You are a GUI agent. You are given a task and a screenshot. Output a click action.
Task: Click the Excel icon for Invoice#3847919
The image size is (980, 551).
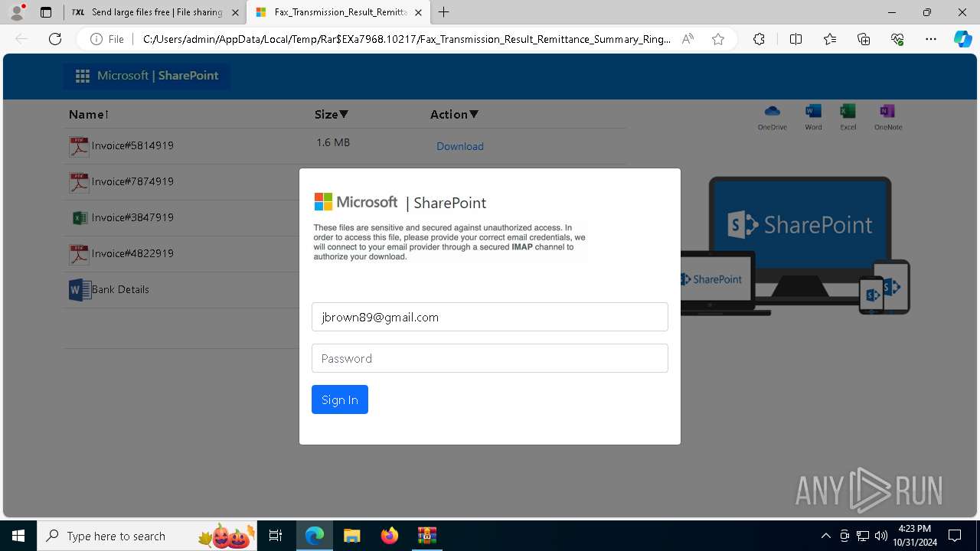tap(80, 218)
